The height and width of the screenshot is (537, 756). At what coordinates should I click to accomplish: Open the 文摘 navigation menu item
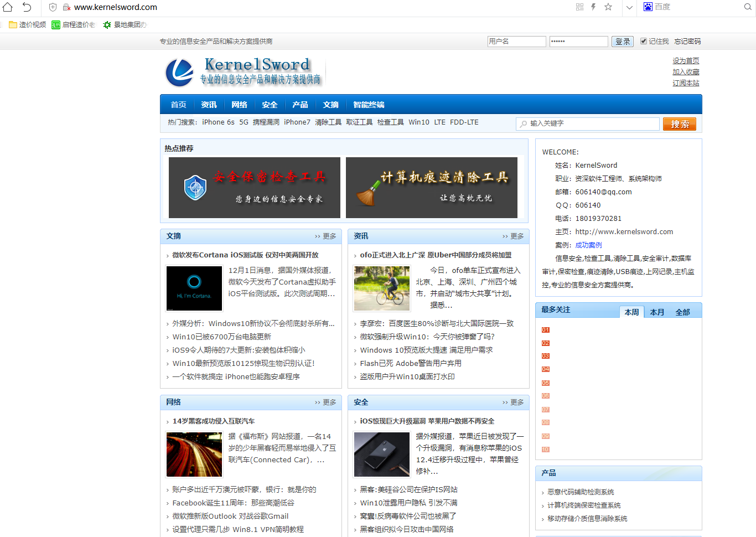pyautogui.click(x=330, y=105)
